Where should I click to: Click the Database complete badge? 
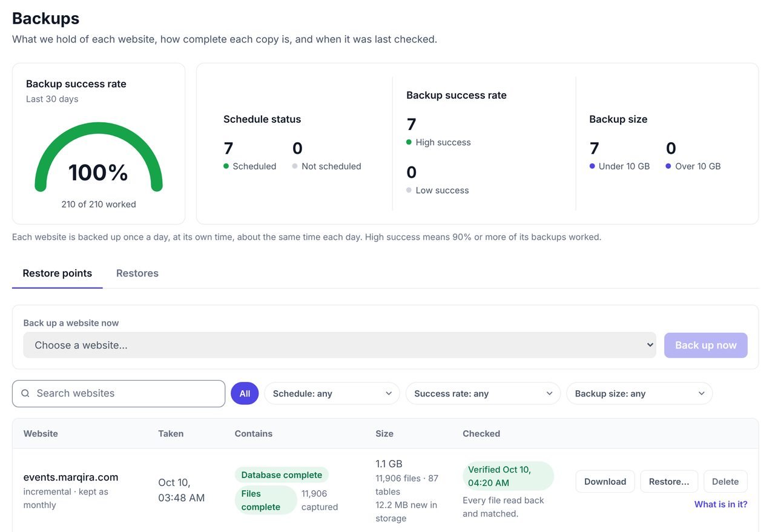pos(282,475)
